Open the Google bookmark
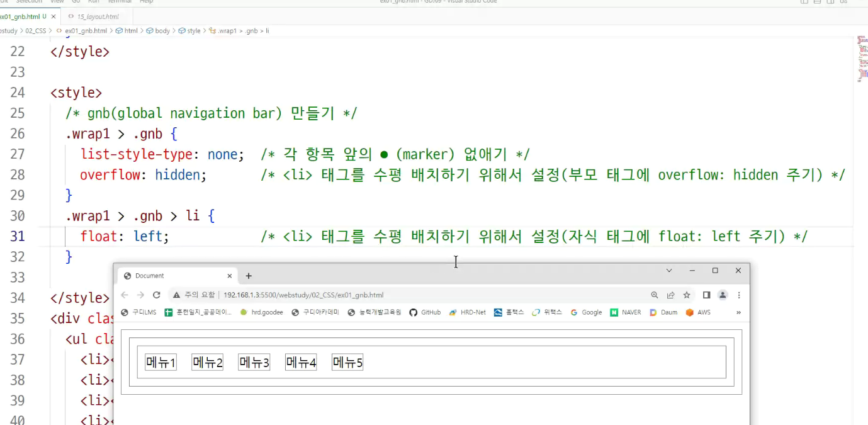868x425 pixels. pos(586,312)
